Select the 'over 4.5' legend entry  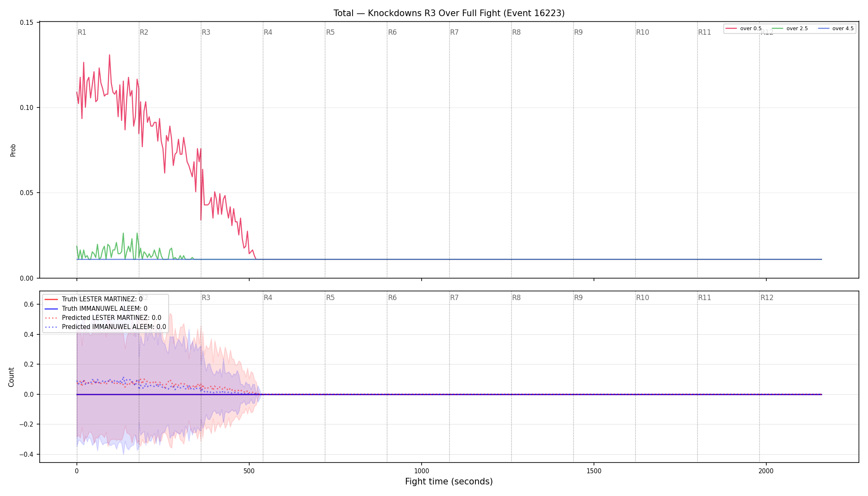pyautogui.click(x=836, y=29)
